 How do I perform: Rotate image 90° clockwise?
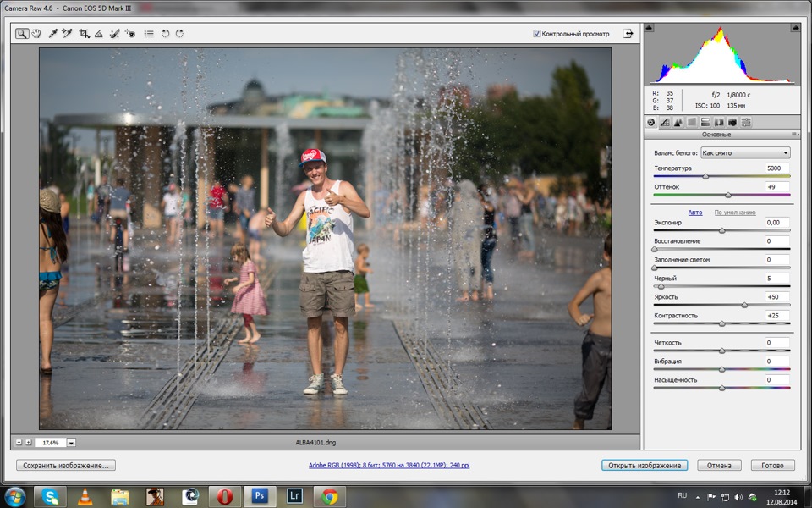tap(179, 34)
